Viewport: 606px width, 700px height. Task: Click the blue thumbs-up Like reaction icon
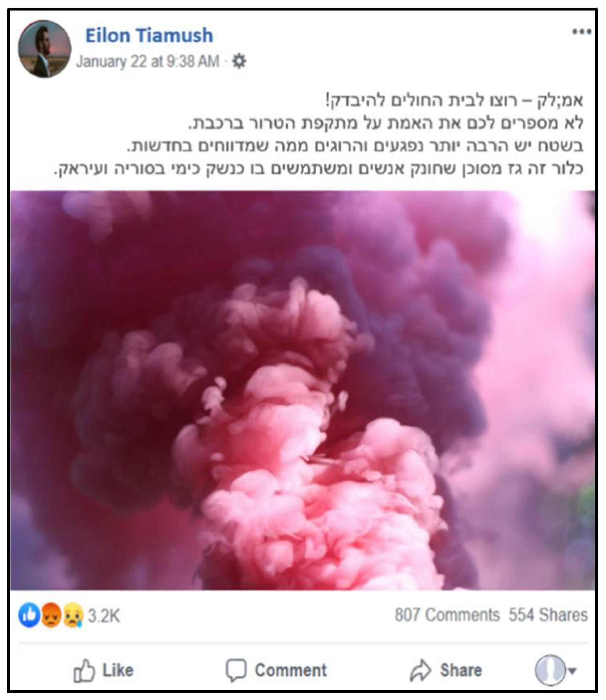29,615
